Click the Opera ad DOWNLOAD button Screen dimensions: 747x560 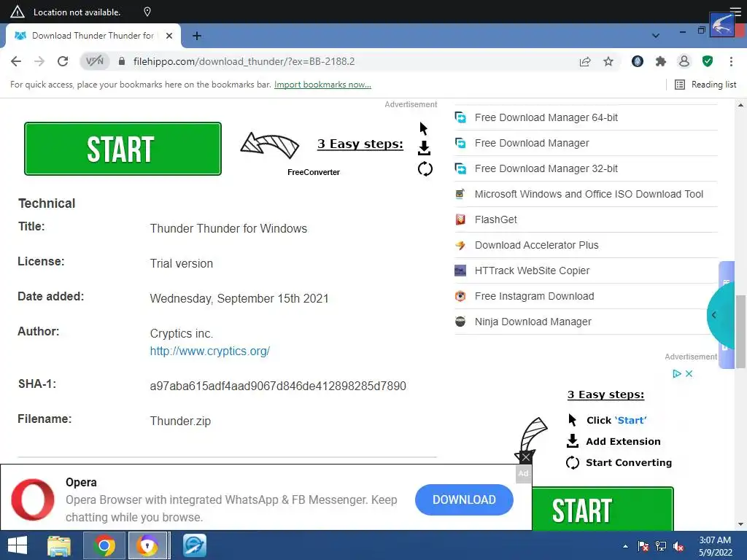click(464, 499)
